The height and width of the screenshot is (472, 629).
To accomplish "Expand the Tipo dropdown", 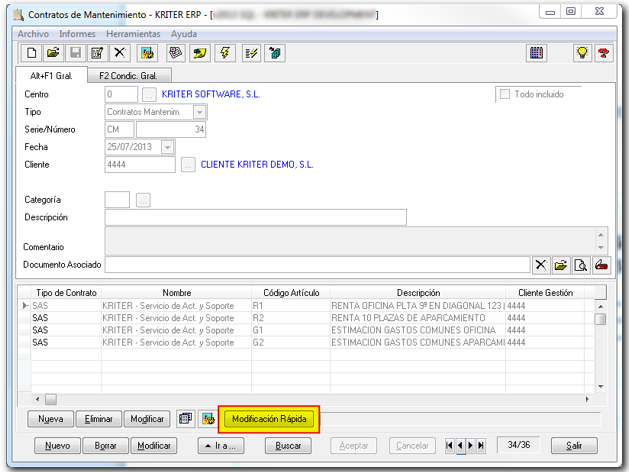I will 199,112.
